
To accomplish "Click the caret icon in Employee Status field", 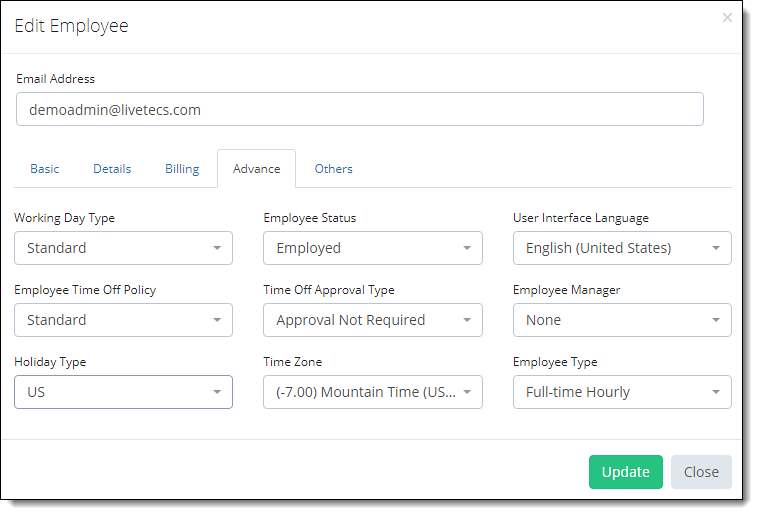I will 467,248.
